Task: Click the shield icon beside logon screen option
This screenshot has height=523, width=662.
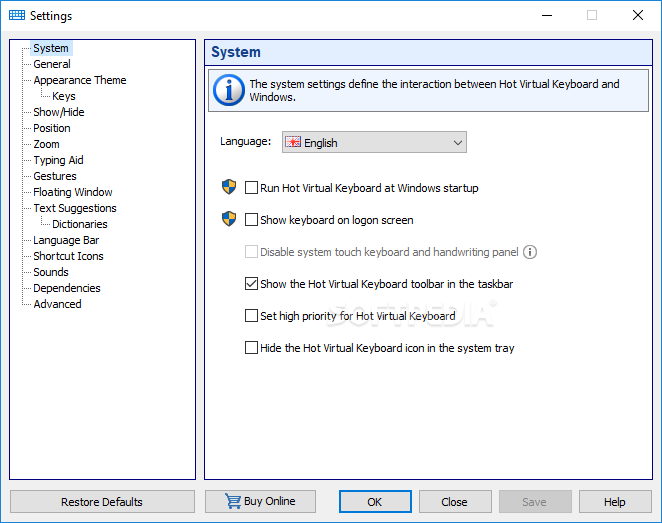Action: [x=229, y=219]
